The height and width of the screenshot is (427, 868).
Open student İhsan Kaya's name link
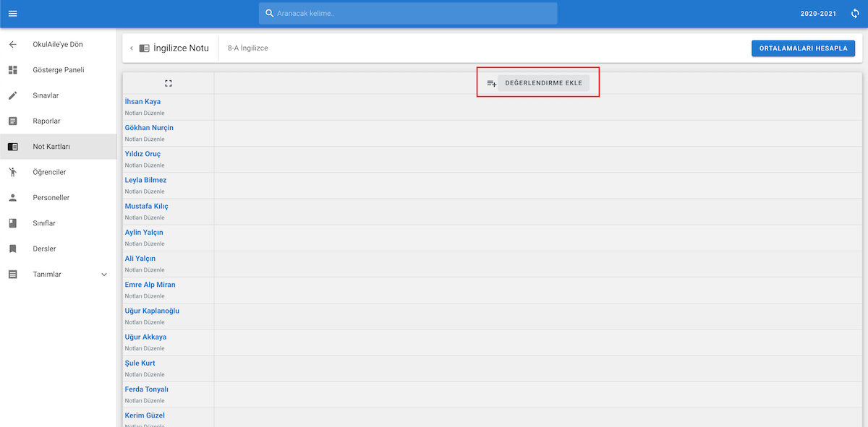pos(142,102)
